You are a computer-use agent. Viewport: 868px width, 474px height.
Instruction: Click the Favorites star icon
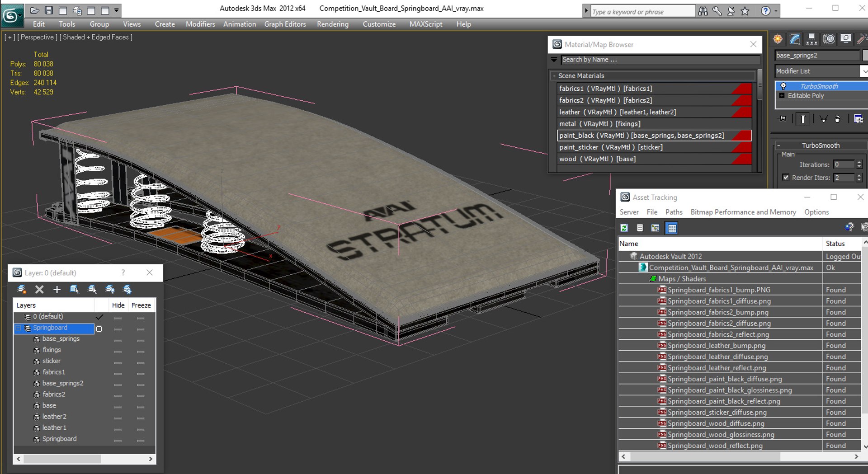(x=745, y=11)
